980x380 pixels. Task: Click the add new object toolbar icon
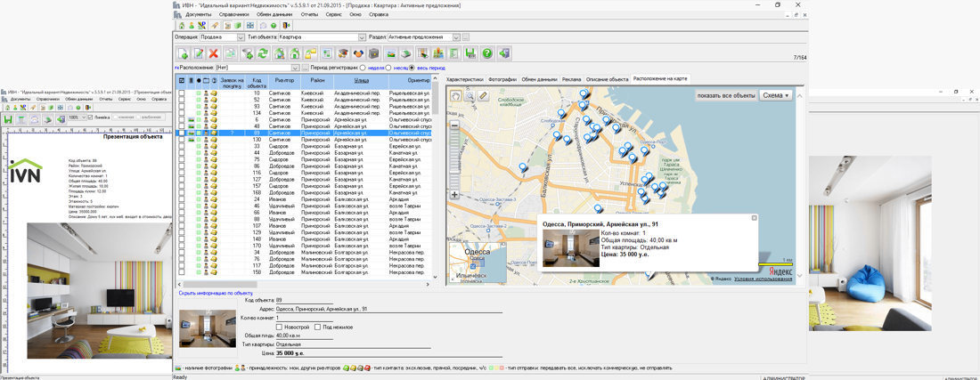(183, 53)
